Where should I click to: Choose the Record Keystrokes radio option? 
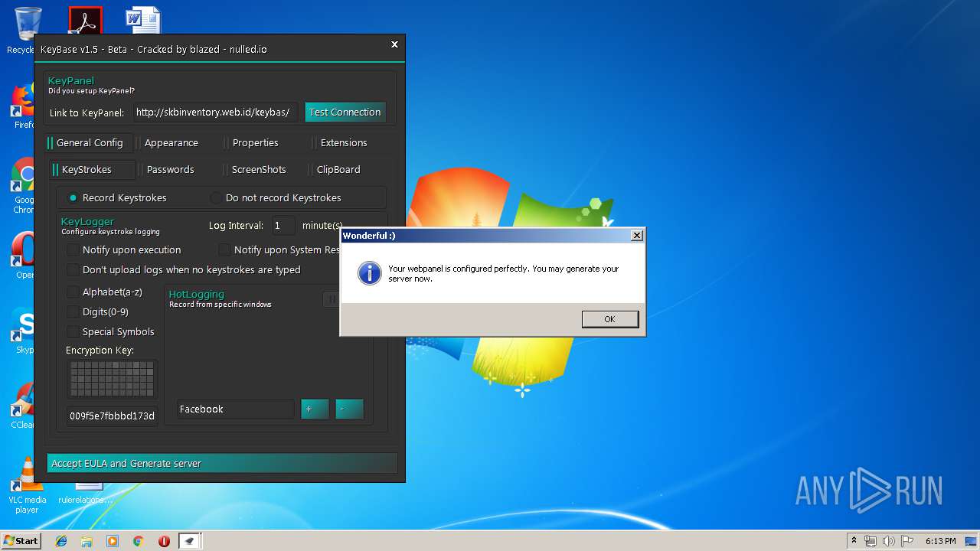click(117, 198)
